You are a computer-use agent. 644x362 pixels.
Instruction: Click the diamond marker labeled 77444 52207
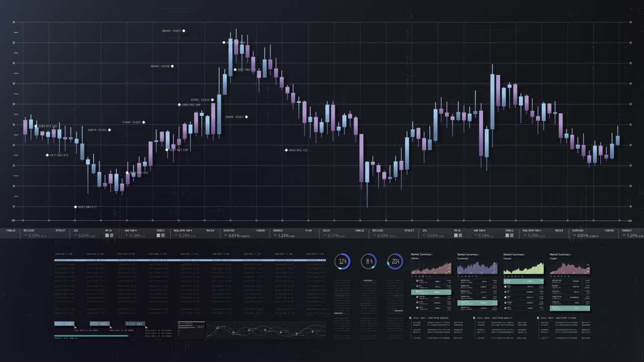144,122
